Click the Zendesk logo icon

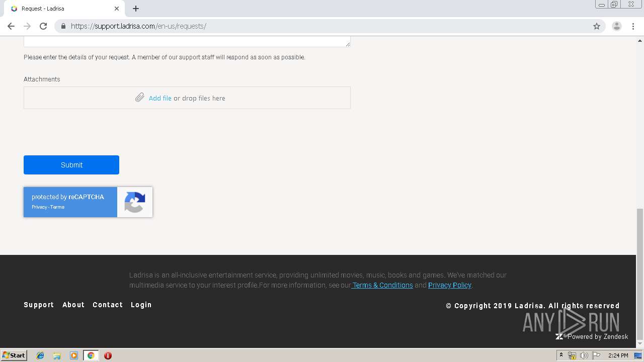(559, 336)
